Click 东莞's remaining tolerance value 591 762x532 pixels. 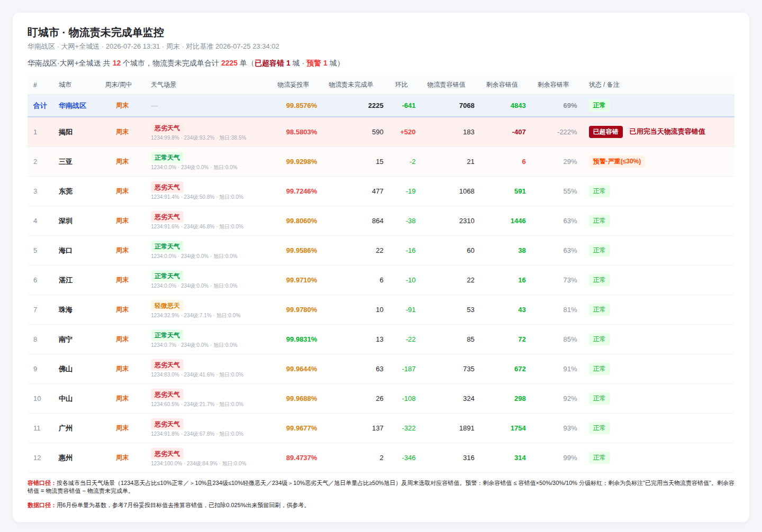(520, 191)
